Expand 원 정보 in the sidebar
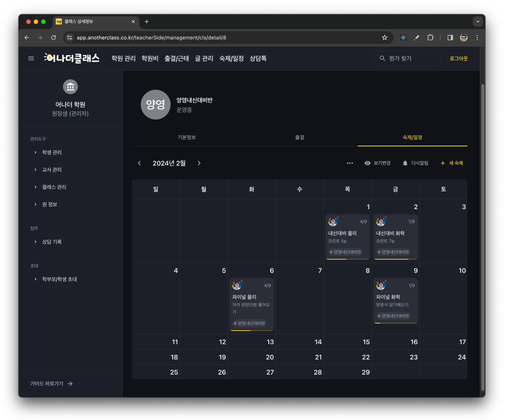 point(49,204)
